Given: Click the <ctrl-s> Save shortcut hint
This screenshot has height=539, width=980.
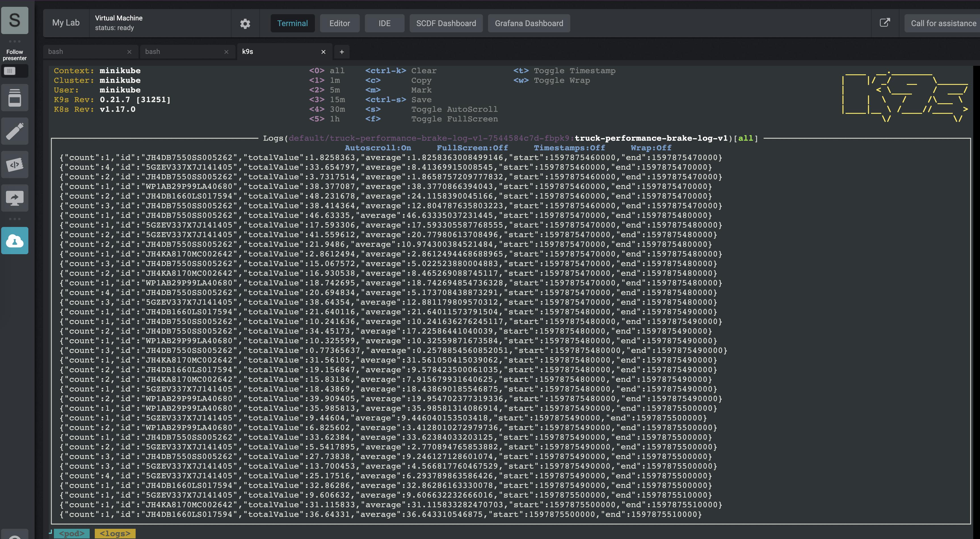Looking at the screenshot, I should (398, 100).
